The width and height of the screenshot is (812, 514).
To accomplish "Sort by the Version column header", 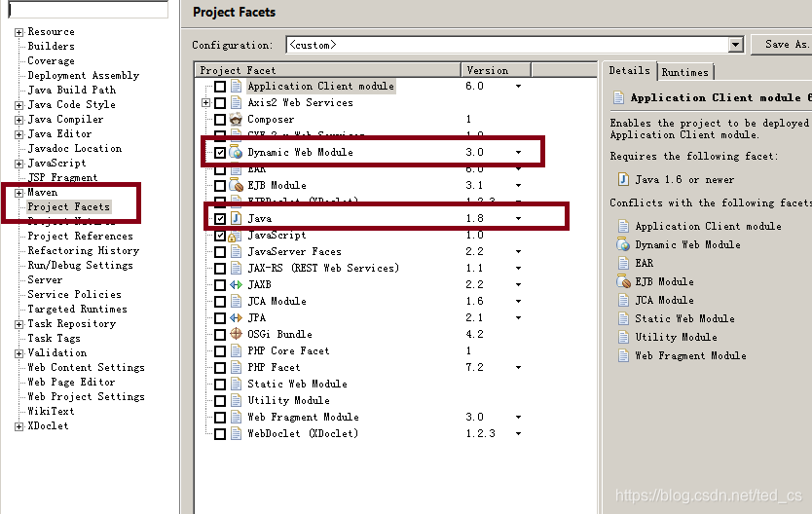I will coord(496,70).
